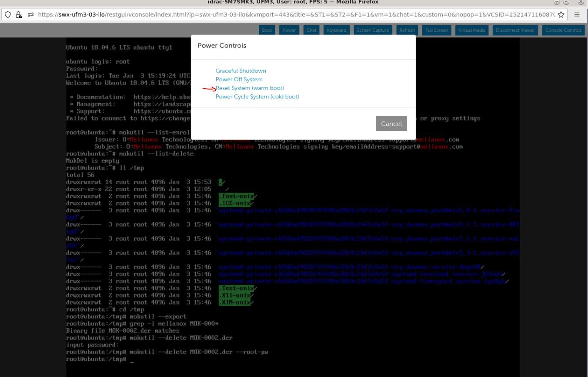The width and height of the screenshot is (588, 377).
Task: Open the virtual Keyboard from the console toolbar
Action: coord(336,30)
